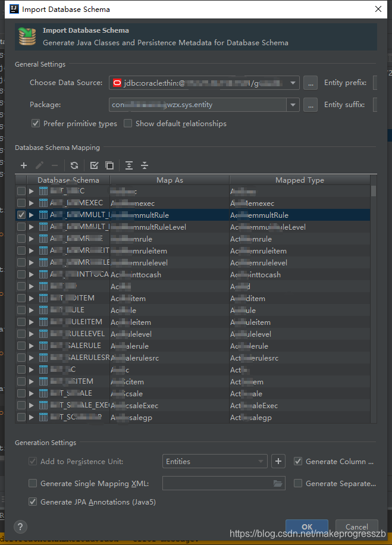Image resolution: width=392 pixels, height=545 pixels.
Task: Click the database icon in the header banner
Action: click(27, 36)
